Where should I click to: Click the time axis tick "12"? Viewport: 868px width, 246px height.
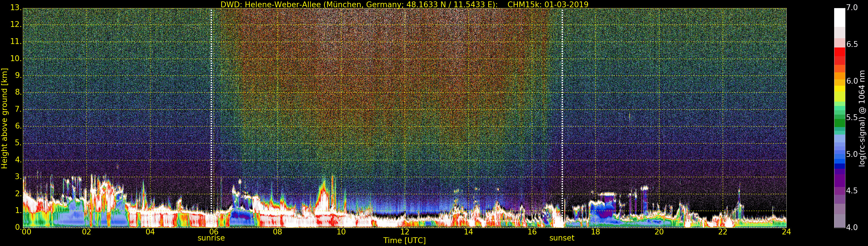pyautogui.click(x=405, y=232)
